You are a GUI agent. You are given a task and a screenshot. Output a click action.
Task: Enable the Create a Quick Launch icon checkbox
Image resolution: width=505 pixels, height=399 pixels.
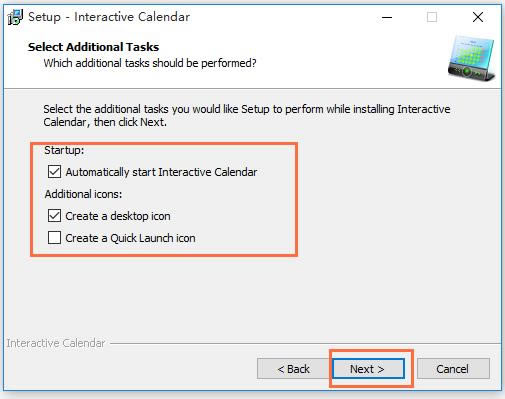pos(54,238)
